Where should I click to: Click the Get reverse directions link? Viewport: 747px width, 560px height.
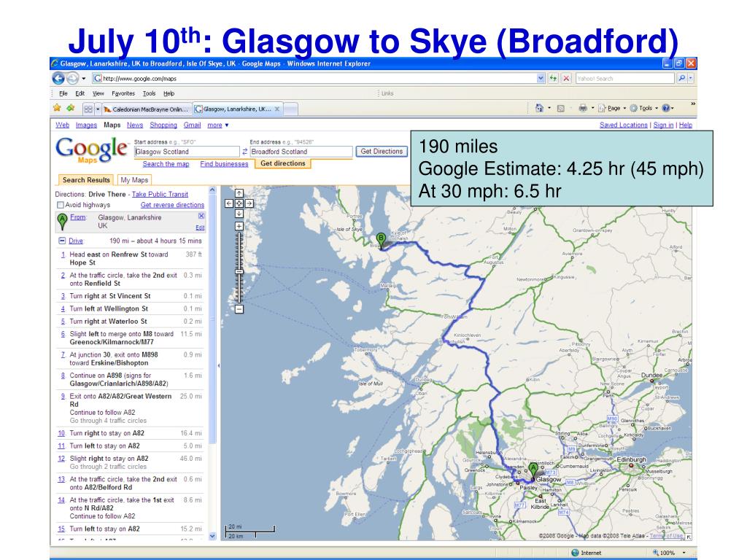click(172, 205)
